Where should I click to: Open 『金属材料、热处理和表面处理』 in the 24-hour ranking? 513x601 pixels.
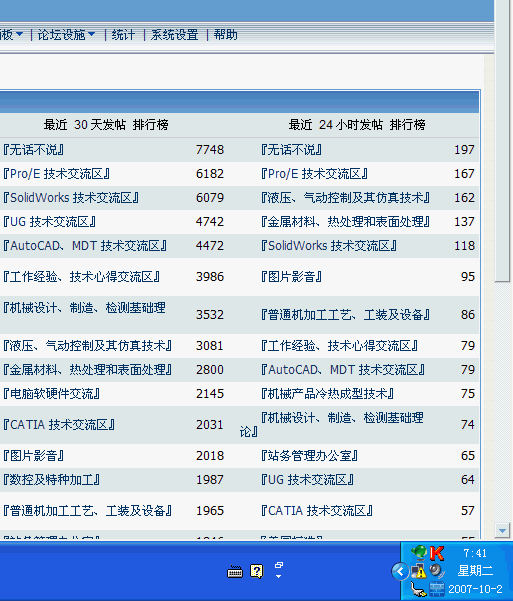345,222
